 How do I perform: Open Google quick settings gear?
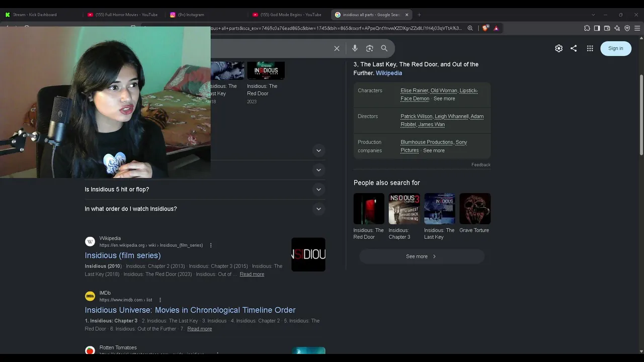tap(558, 48)
